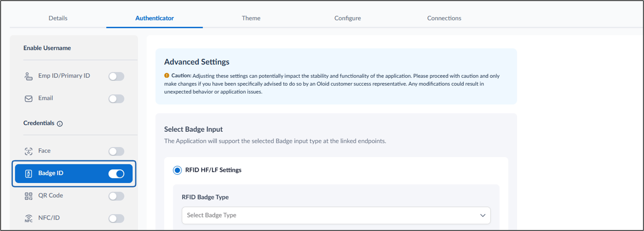644x231 pixels.
Task: Enable the Emp ID/Primary ID toggle
Action: click(x=116, y=76)
